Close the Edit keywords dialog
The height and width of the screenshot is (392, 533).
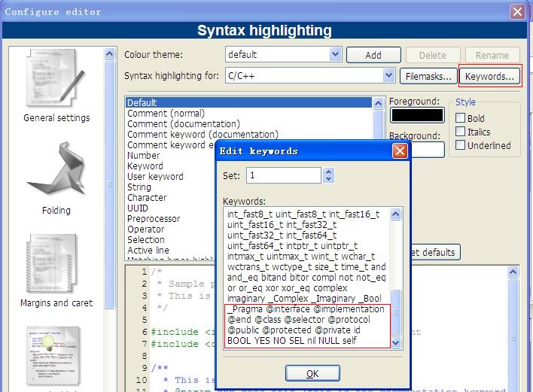coord(400,150)
